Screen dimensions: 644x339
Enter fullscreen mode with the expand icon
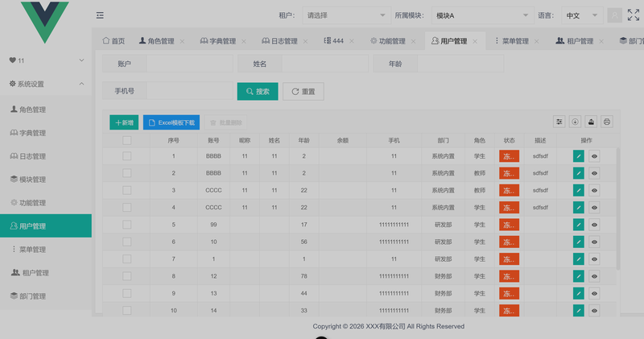(x=634, y=15)
